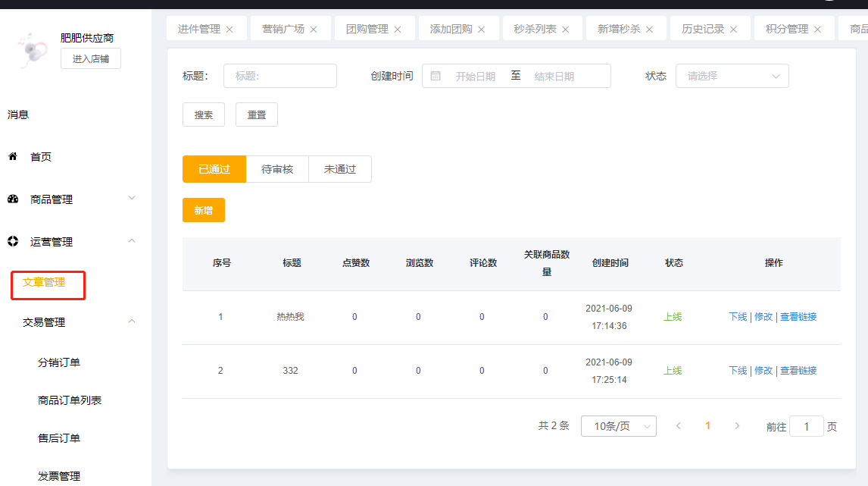Collapse the 交易管理 submenu
Image resolution: width=868 pixels, height=486 pixels.
[132, 322]
